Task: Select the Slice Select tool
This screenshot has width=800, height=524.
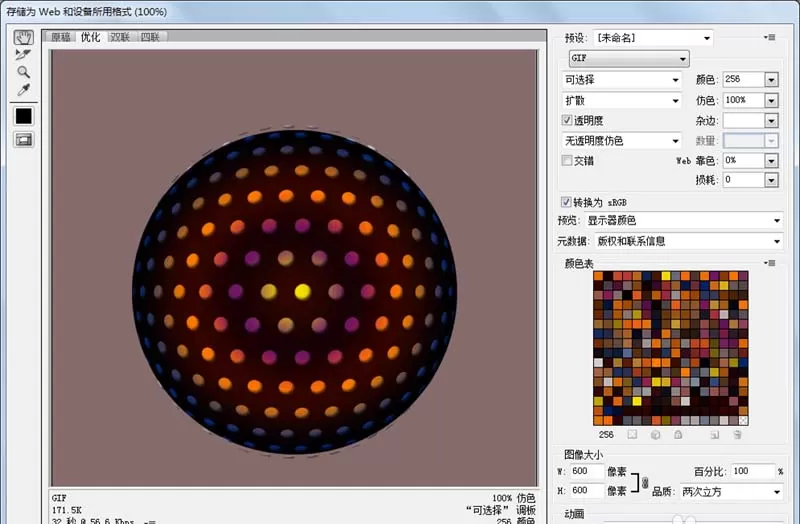Action: 23,55
